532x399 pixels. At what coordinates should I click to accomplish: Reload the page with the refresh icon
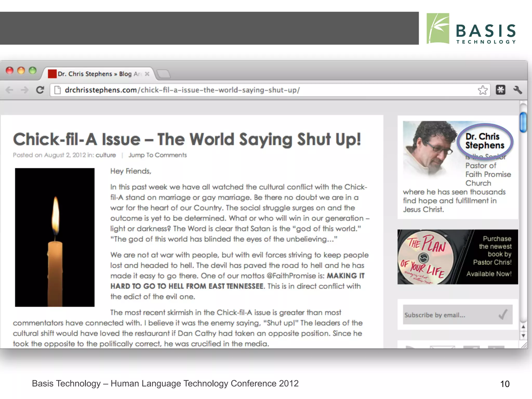pos(40,90)
